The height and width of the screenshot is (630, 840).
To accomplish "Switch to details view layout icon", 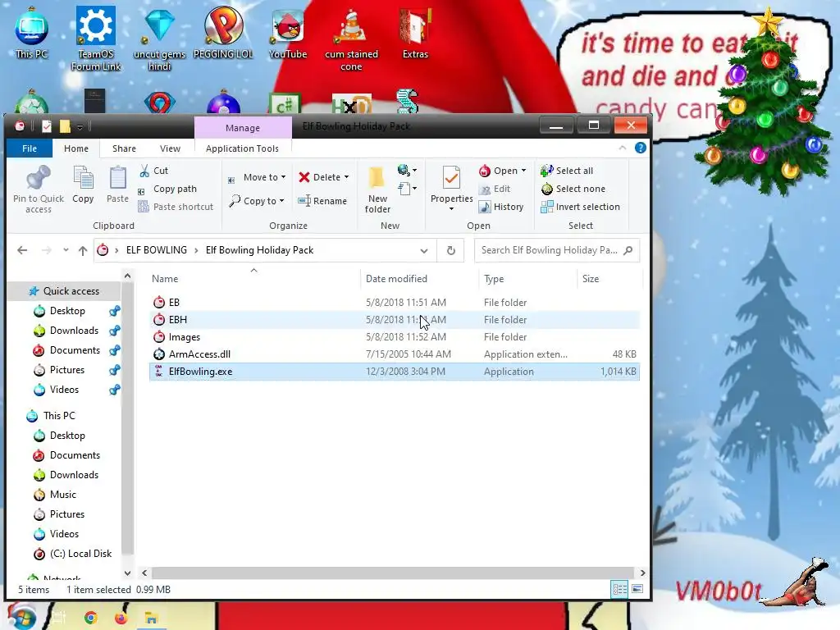I will [619, 589].
